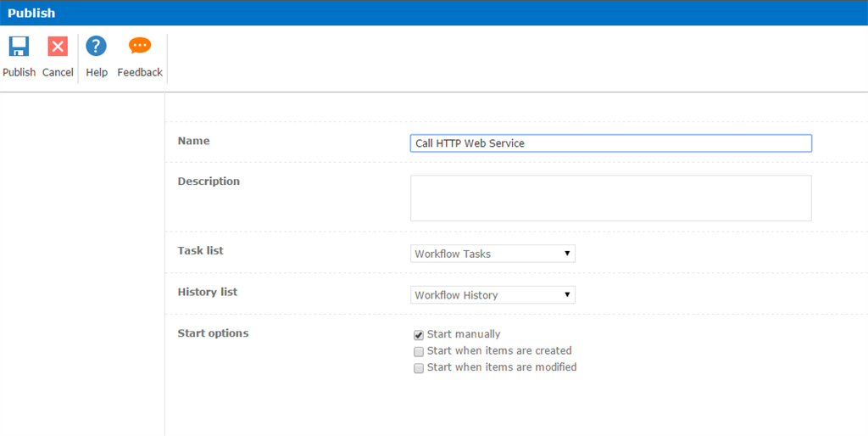
Task: Click the red Cancel X icon
Action: tap(58, 47)
